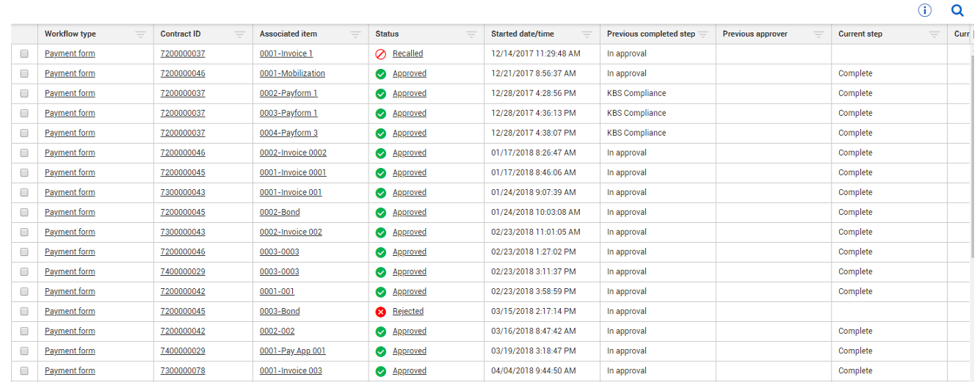Select the checkbox for the 0003-Bond row
This screenshot has height=385, width=980.
[x=24, y=311]
